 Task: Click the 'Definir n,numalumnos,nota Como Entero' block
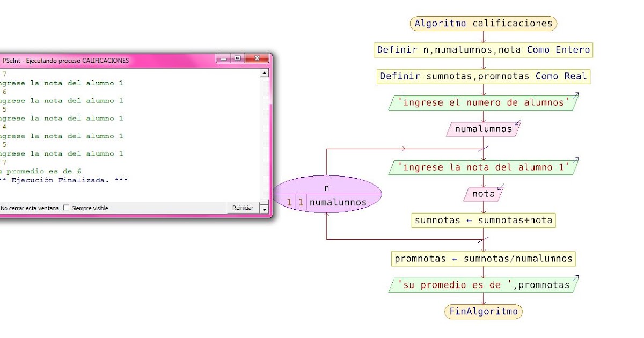click(x=482, y=49)
